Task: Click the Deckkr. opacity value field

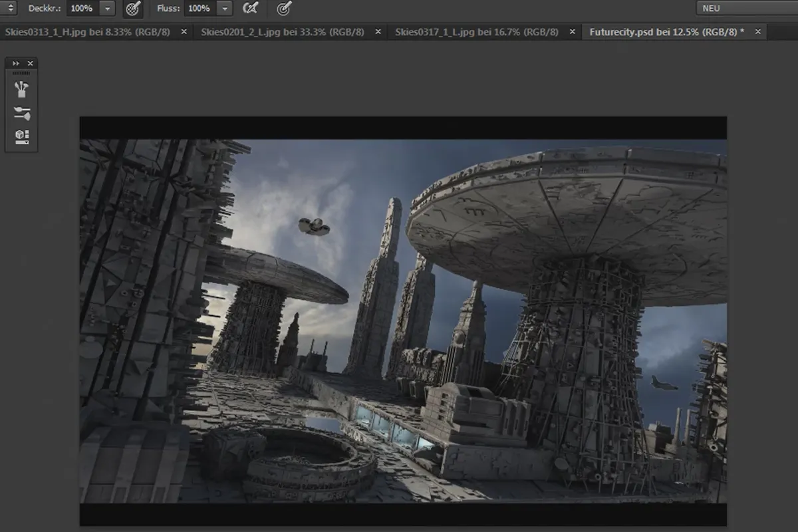Action: (x=82, y=9)
